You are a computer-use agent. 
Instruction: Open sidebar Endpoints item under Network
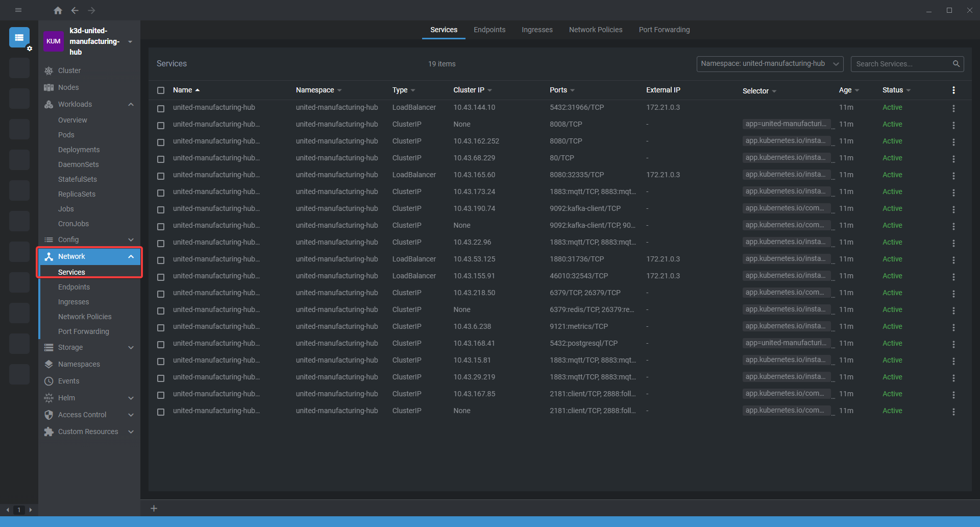click(x=74, y=287)
